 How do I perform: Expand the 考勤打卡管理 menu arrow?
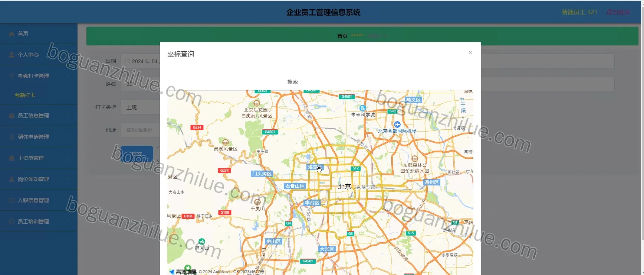68,76
